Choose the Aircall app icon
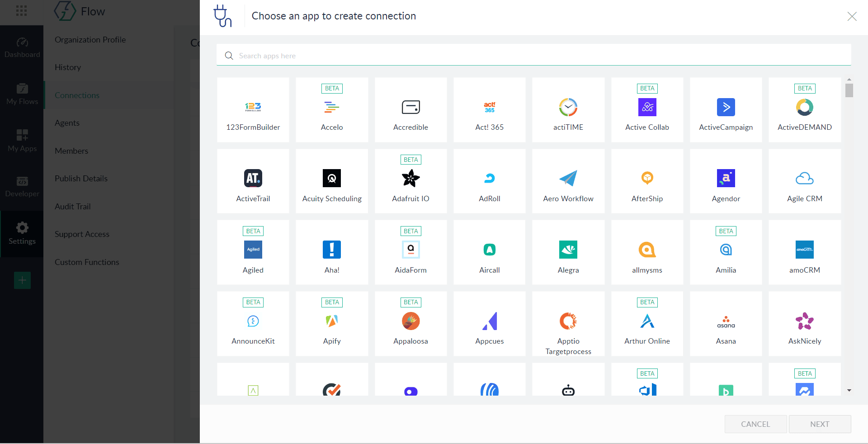 tap(489, 250)
